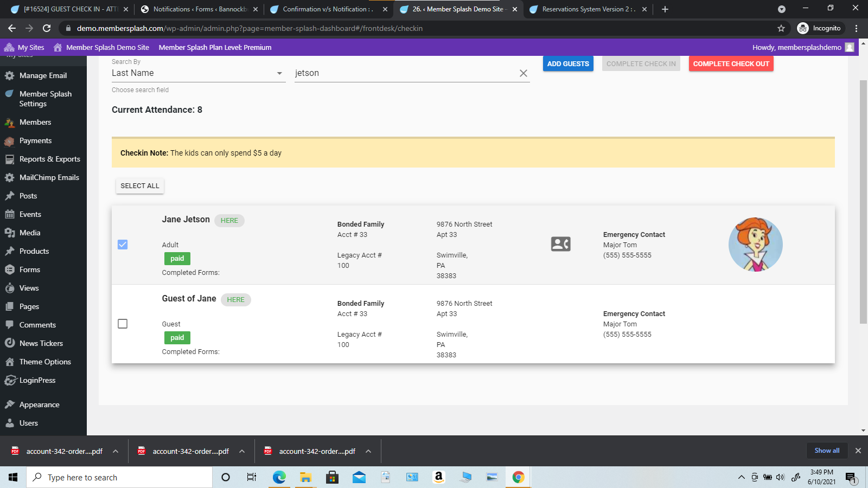Screen dimensions: 868x488
Task: Check the Guest of Jane checkbox
Action: 123,324
